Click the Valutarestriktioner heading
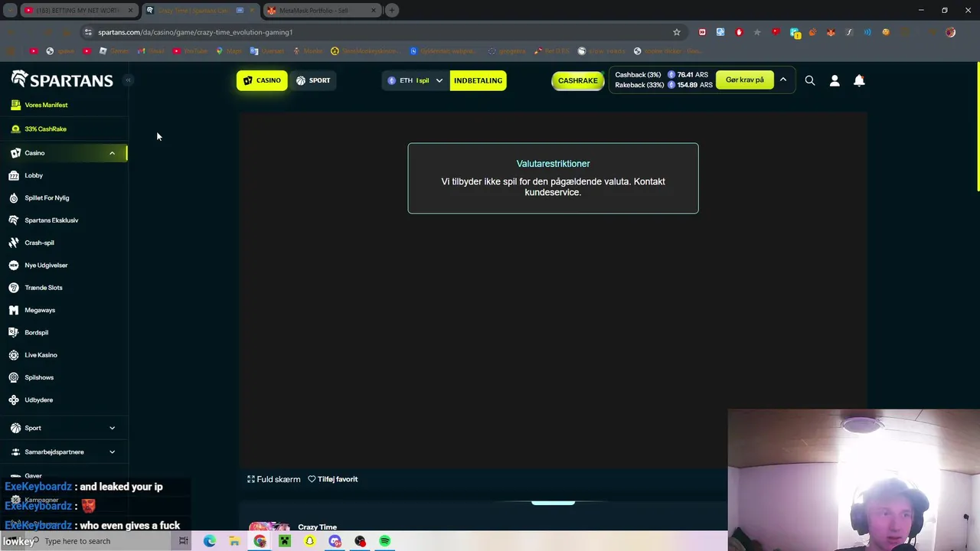Image resolution: width=980 pixels, height=551 pixels. [x=553, y=164]
